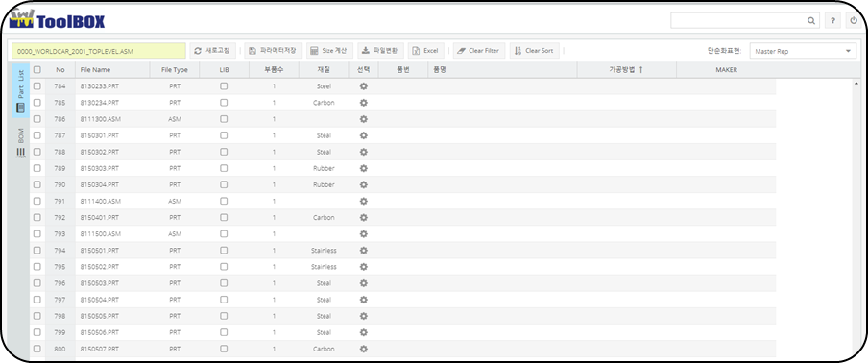
Task: Click gear icon for row 790
Action: [364, 184]
